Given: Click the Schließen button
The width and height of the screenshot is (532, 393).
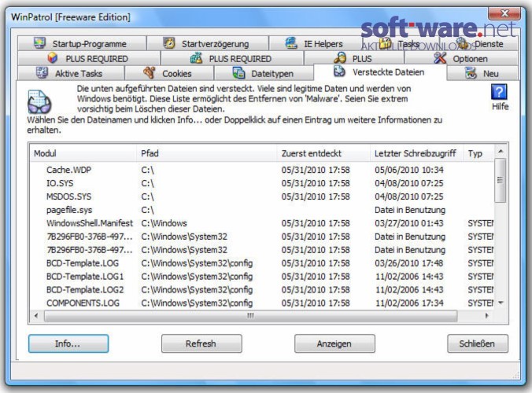Looking at the screenshot, I should (478, 343).
